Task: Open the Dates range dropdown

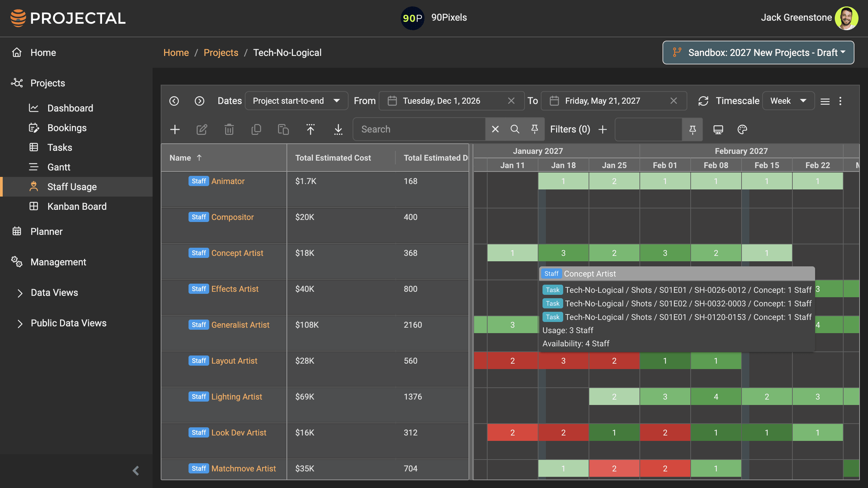Action: coord(296,101)
